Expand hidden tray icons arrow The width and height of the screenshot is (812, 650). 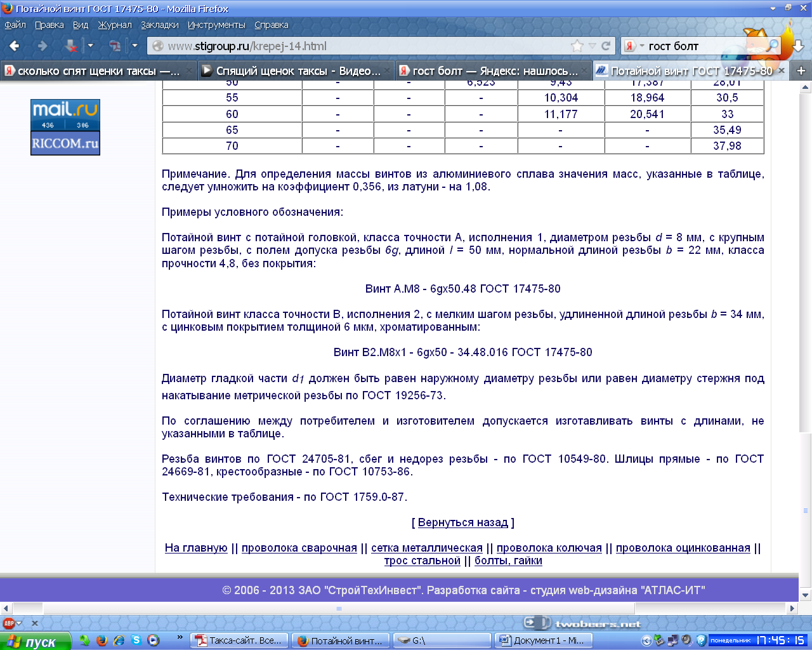click(646, 640)
